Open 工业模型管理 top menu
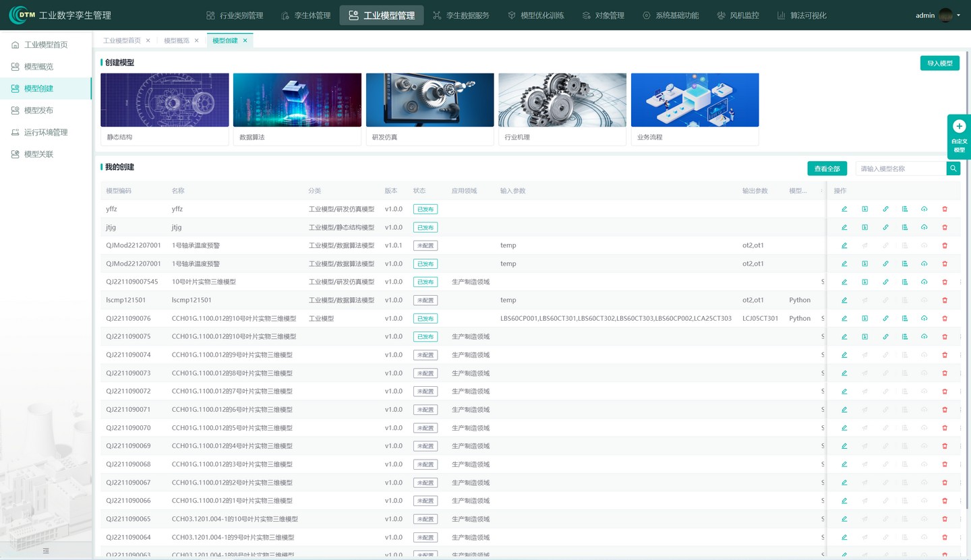971x560 pixels. (382, 15)
